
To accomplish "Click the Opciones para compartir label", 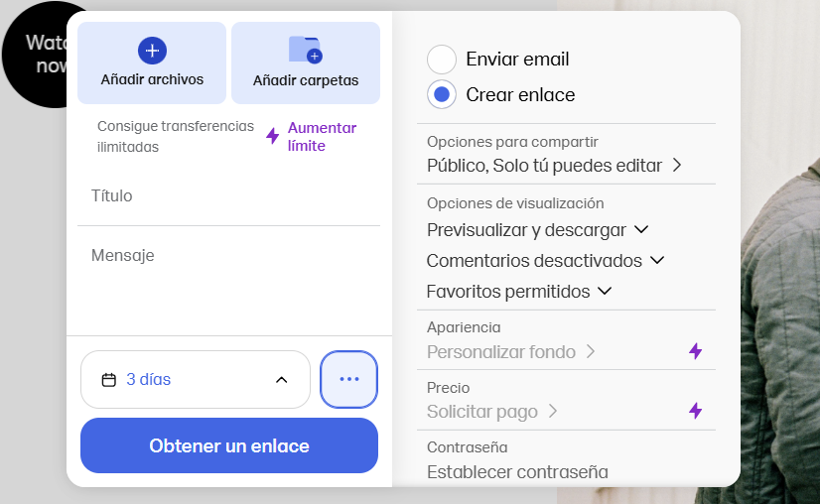I will click(512, 142).
